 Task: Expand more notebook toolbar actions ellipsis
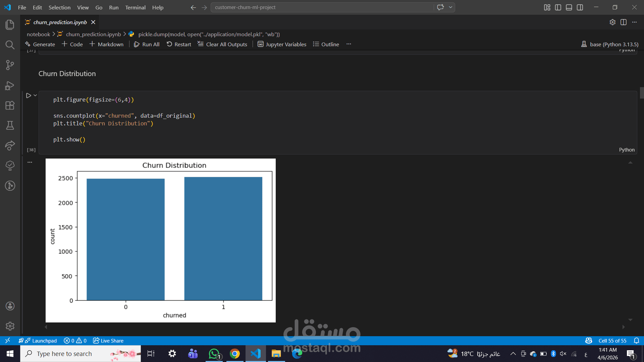click(x=349, y=44)
